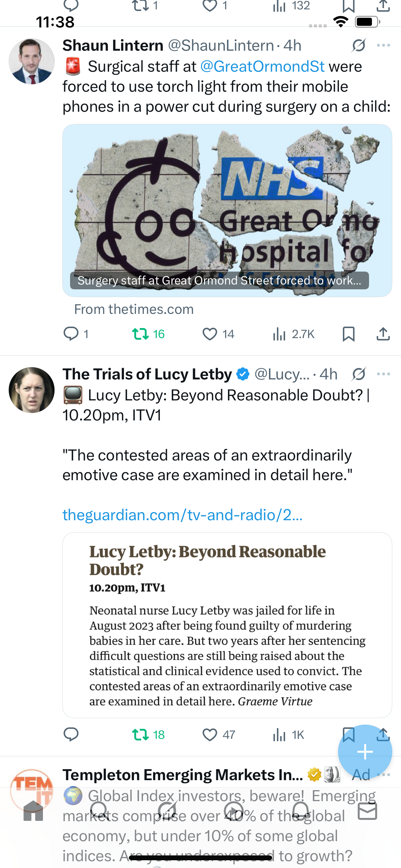Open the @GreatOrmondSt mention
The height and width of the screenshot is (868, 401).
tap(262, 67)
